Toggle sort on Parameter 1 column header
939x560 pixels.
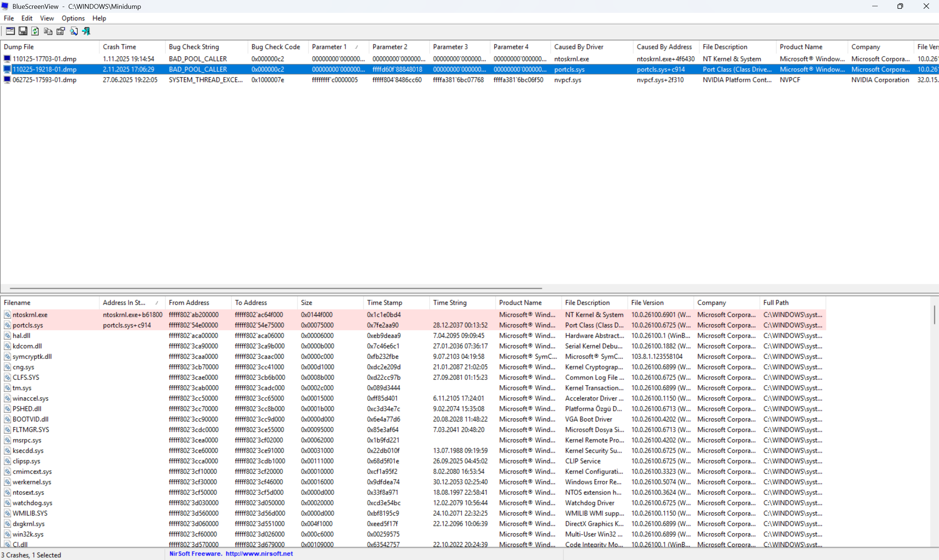(x=338, y=47)
